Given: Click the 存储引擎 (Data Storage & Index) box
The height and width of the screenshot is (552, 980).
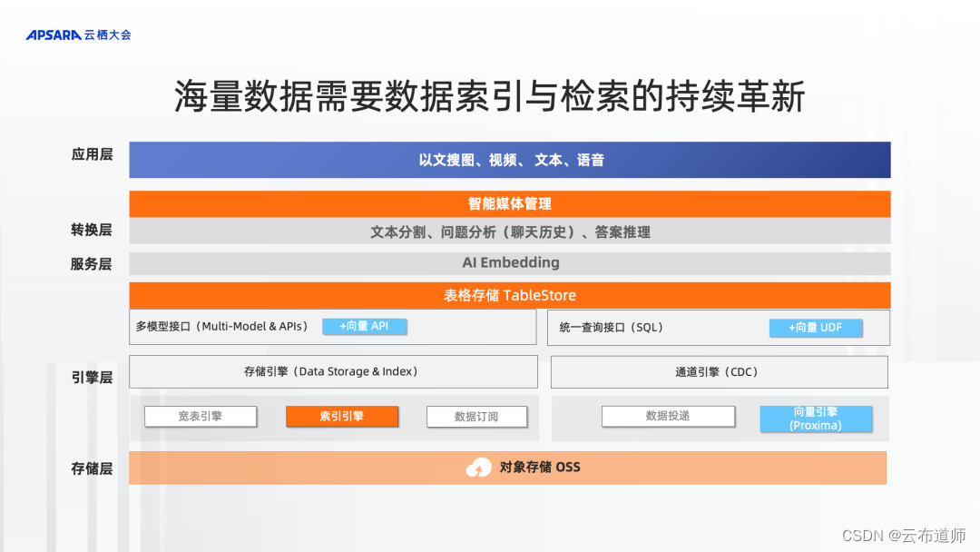Looking at the screenshot, I should point(333,372).
